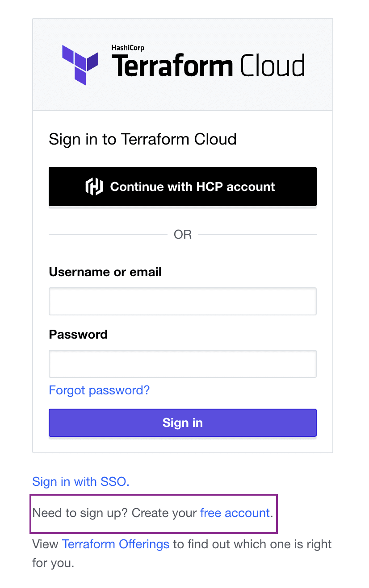Click inside the Username or email field
The width and height of the screenshot is (369, 588).
point(183,301)
